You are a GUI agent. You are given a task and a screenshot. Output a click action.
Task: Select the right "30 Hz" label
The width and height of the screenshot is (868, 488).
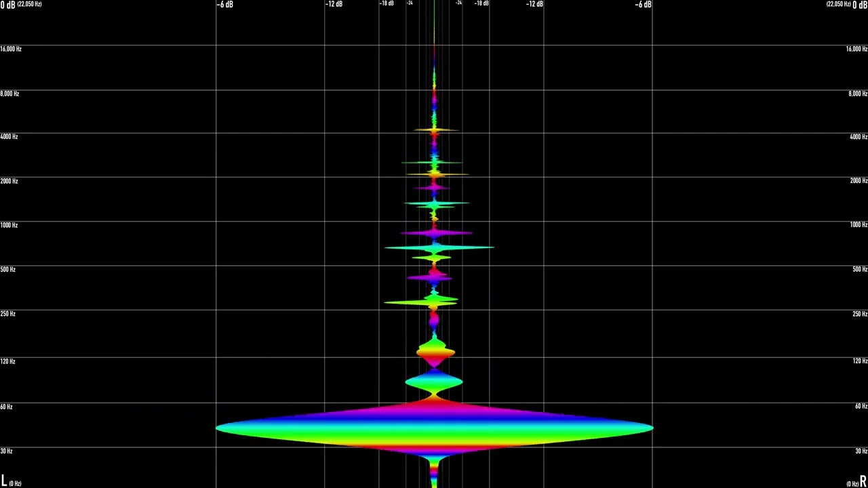pos(861,451)
